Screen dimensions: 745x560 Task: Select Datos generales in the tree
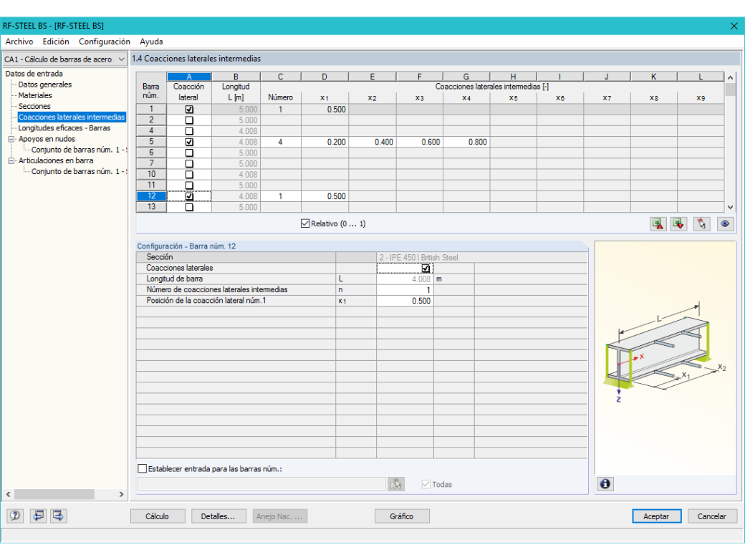(45, 85)
